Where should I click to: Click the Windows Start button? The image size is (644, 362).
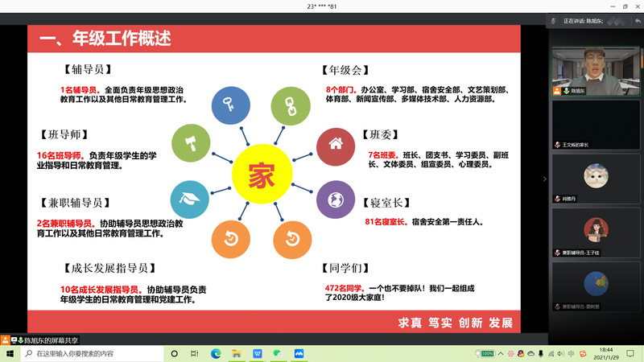(7, 354)
